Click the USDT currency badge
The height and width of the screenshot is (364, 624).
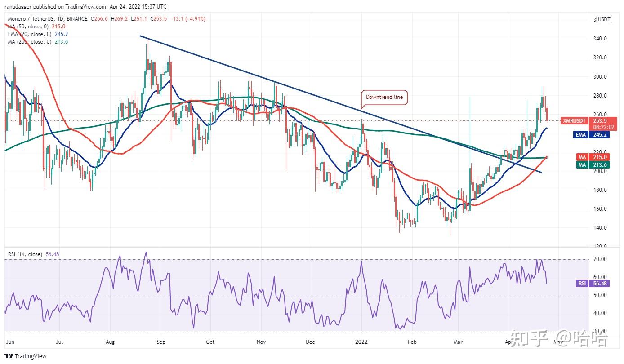(604, 19)
